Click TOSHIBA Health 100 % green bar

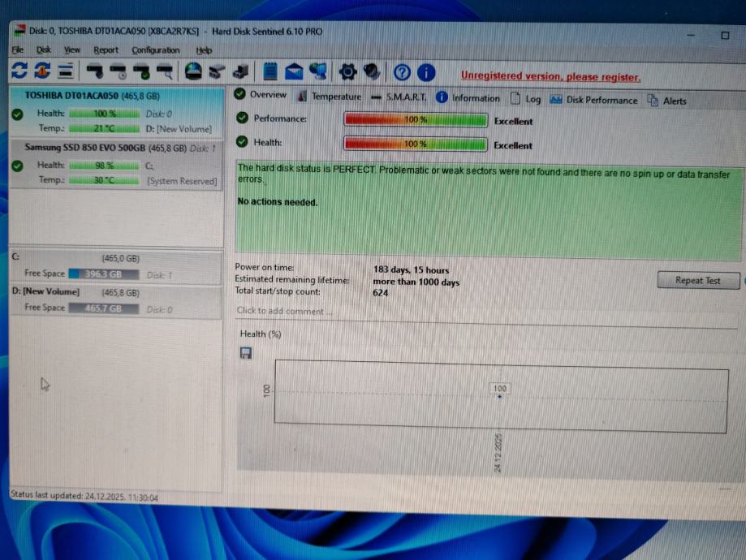click(104, 114)
